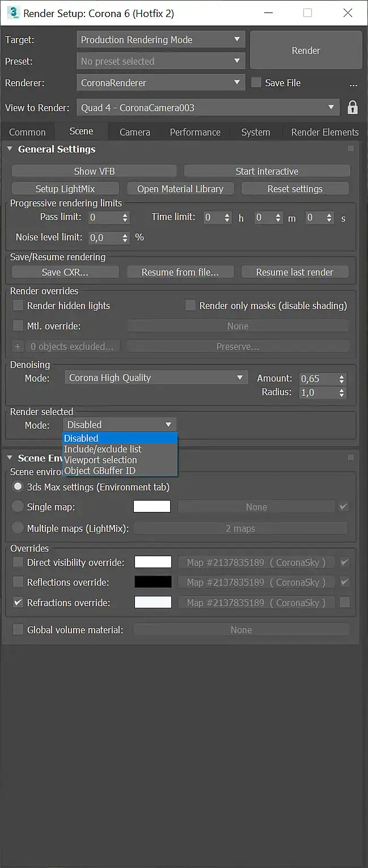Switch to the System tab
The height and width of the screenshot is (868, 368).
tap(256, 132)
